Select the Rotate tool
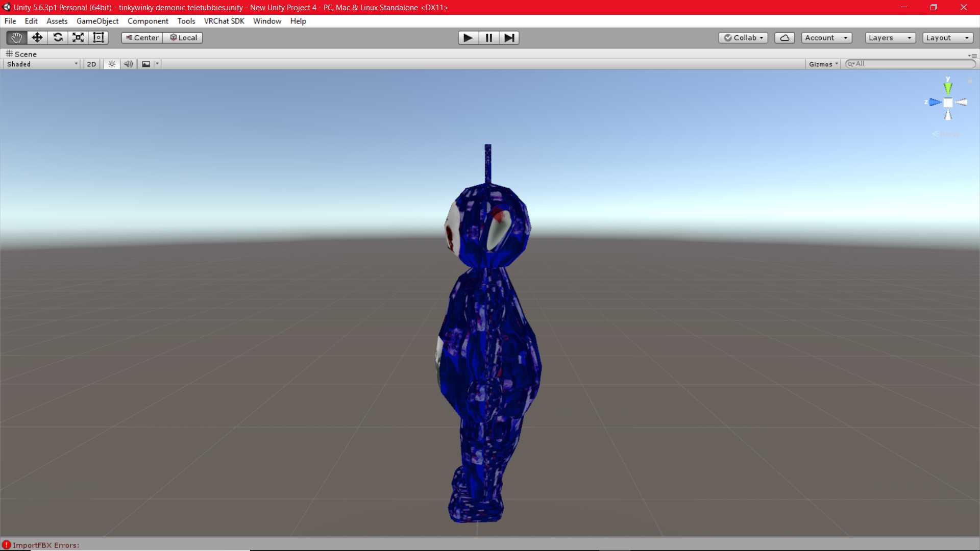The image size is (980, 551). pos(58,38)
